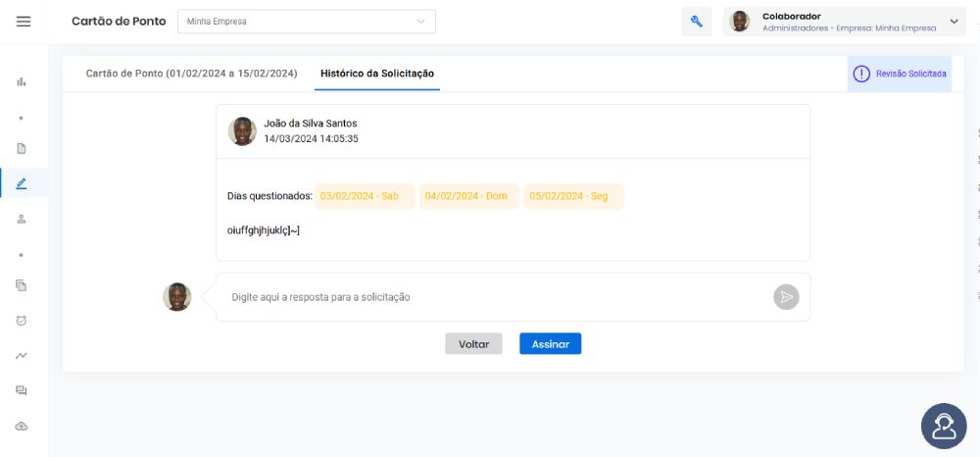Image resolution: width=980 pixels, height=457 pixels.
Task: Open the cloud upload icon in sidebar
Action: [x=22, y=426]
